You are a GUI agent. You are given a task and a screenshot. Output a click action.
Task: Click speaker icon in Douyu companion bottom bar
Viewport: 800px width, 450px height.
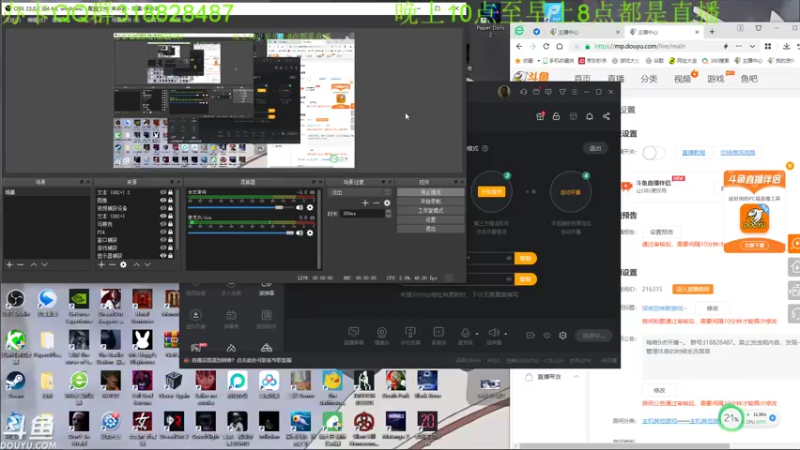pos(493,333)
